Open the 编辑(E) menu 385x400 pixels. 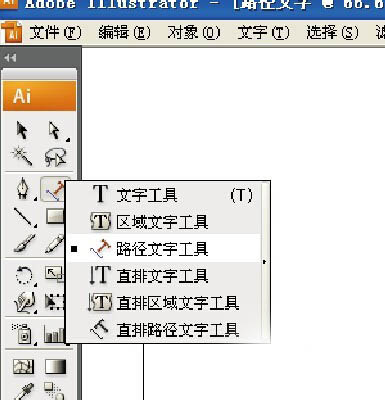coord(125,33)
